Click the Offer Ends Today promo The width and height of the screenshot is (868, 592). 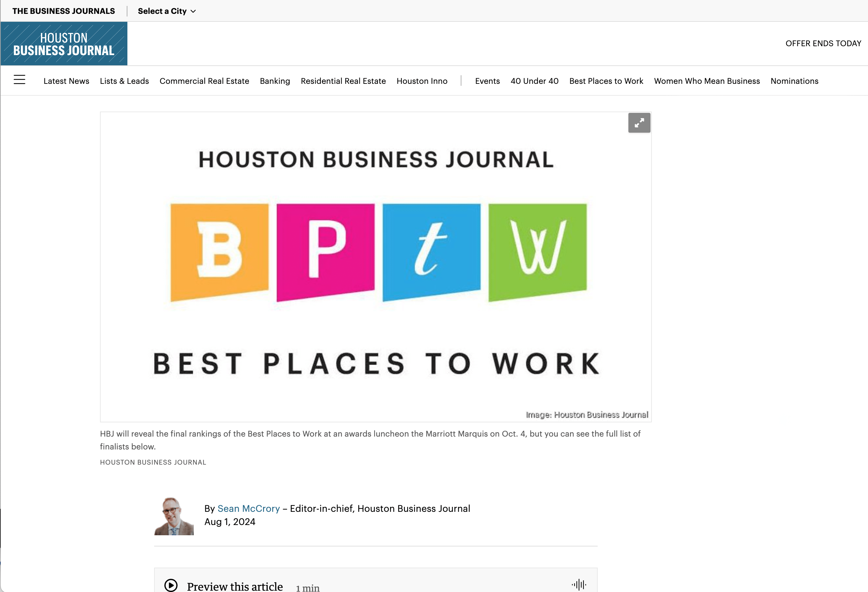[823, 43]
